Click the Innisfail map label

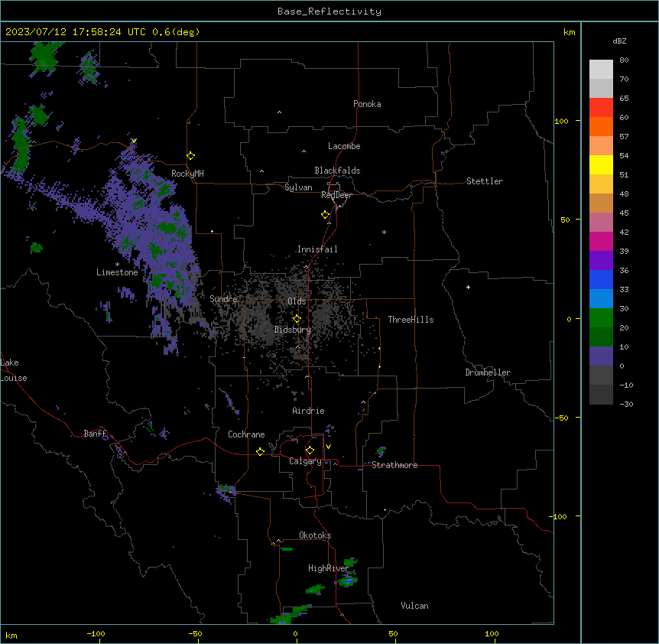[x=317, y=249]
